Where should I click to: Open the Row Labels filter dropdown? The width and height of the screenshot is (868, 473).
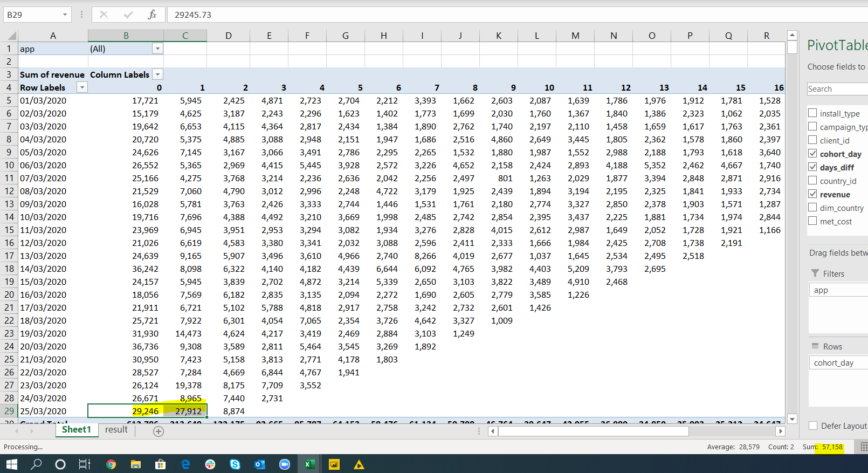coord(82,87)
